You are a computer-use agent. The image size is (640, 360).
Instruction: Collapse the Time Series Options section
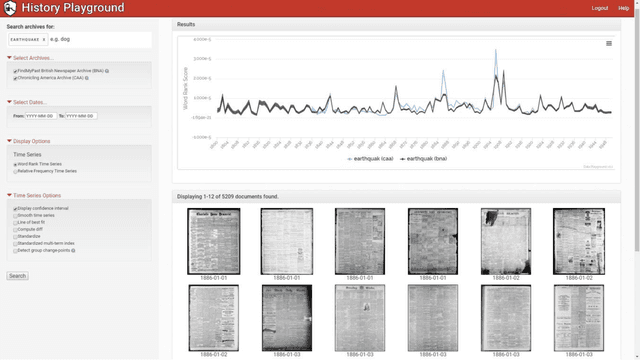34,196
